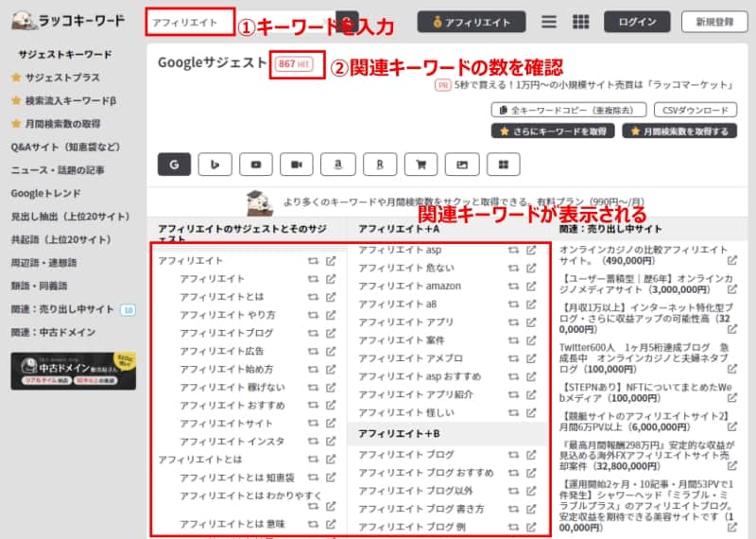Re-search icon for アフィリエイト インスタ
The width and height of the screenshot is (756, 539).
point(314,442)
